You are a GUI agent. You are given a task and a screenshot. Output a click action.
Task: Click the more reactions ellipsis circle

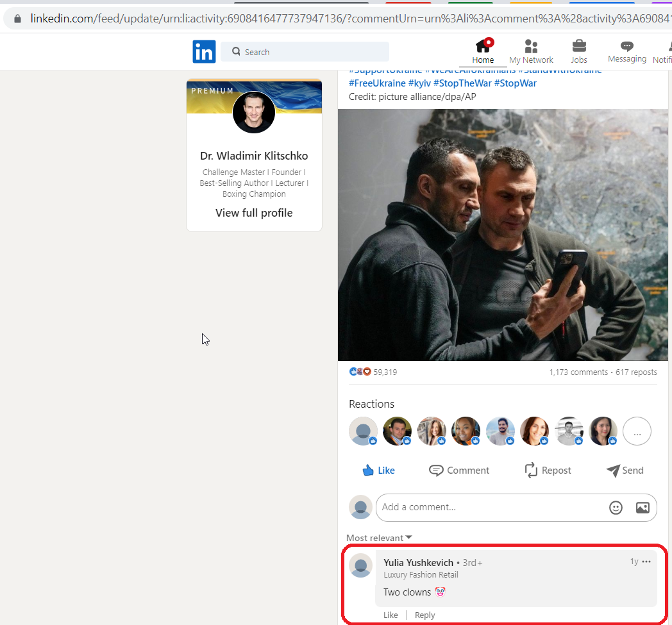click(x=637, y=431)
